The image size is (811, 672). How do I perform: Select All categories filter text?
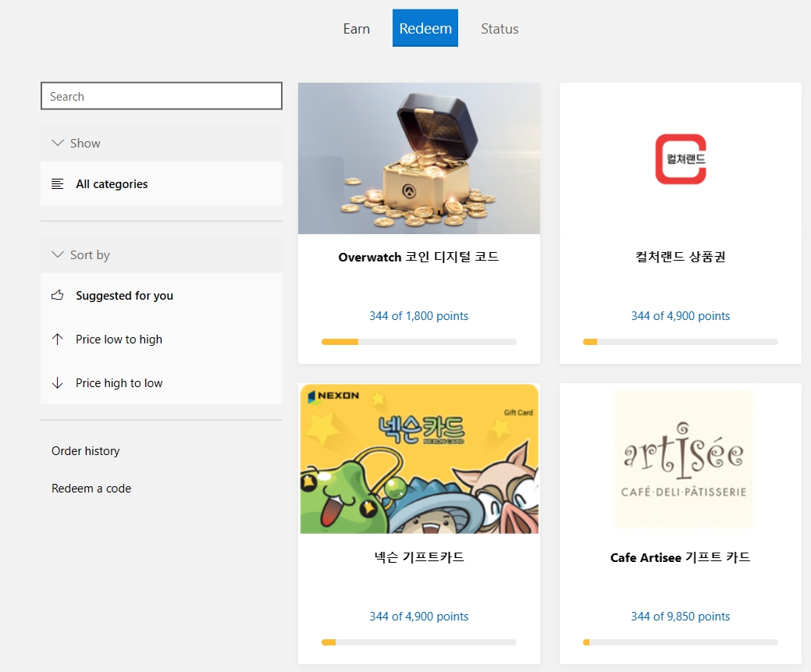[x=112, y=183]
